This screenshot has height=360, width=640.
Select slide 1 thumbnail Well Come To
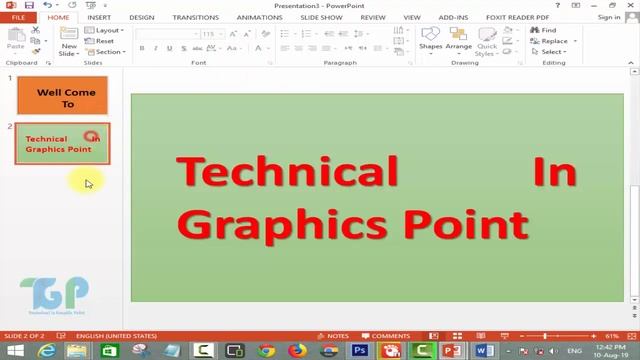click(62, 95)
